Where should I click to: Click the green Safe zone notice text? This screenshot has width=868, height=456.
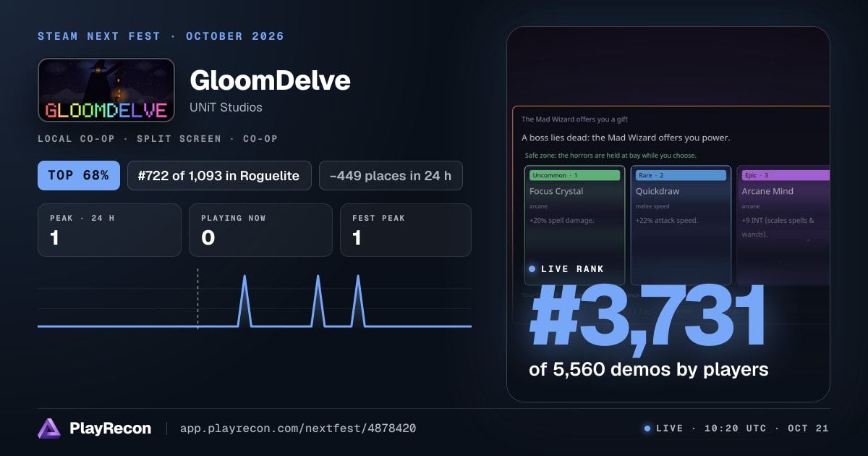point(610,156)
